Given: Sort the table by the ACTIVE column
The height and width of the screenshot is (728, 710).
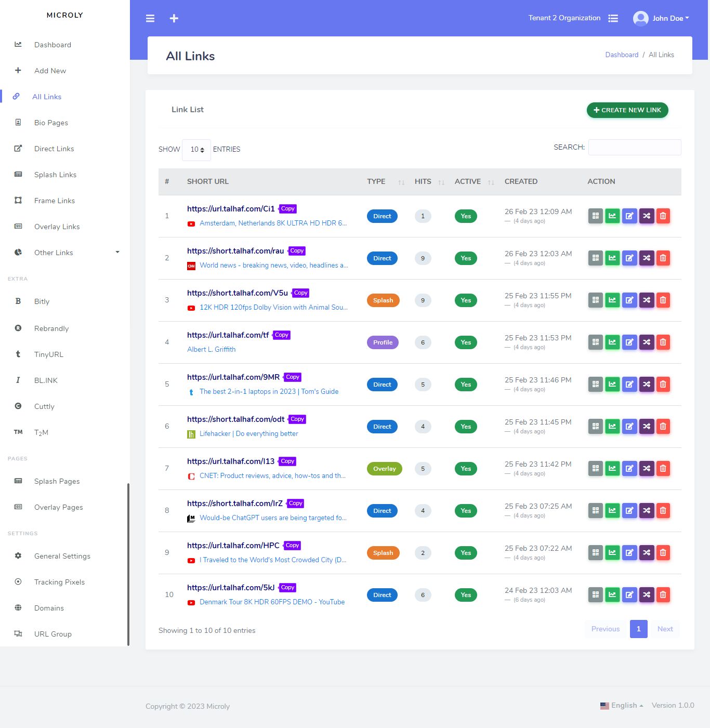Looking at the screenshot, I should coord(474,182).
